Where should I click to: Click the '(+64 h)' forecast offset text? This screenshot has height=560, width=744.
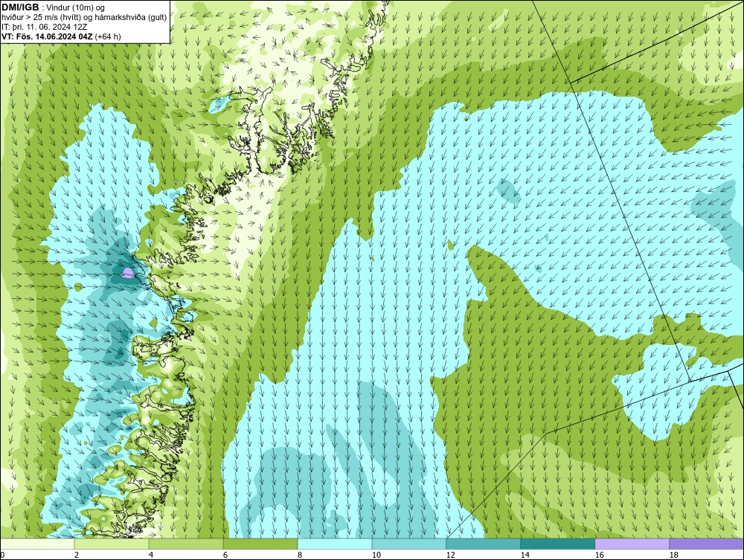point(108,36)
